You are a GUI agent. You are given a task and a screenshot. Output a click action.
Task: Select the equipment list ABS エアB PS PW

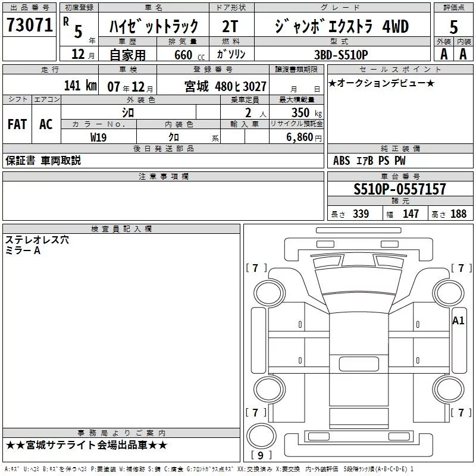pyautogui.click(x=369, y=161)
